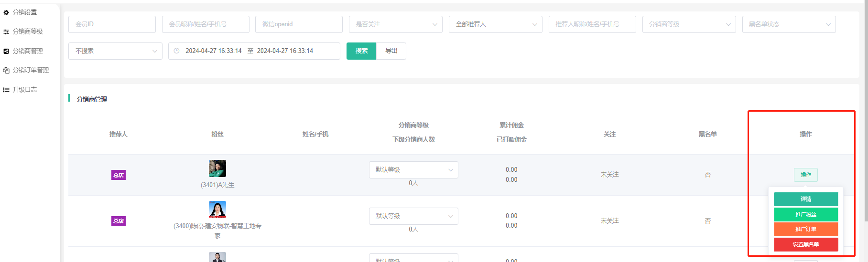The image size is (868, 262).
Task: Click the gear icon beside 分销设置
Action: (6, 12)
